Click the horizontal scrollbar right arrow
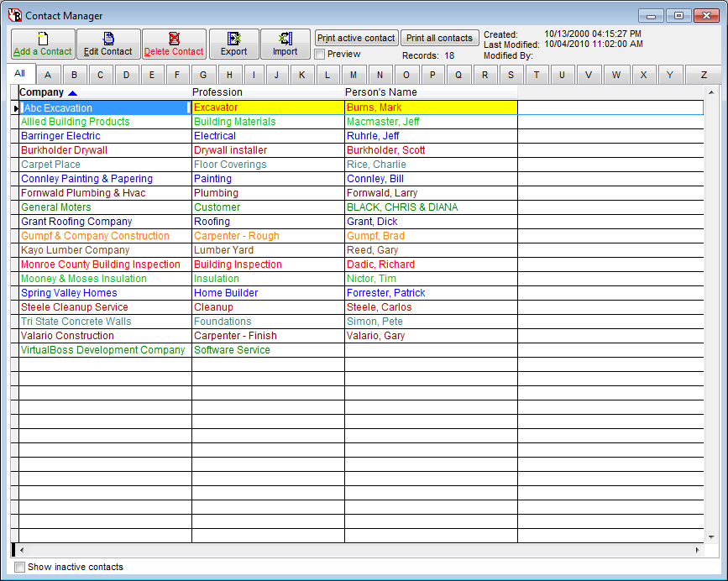 (x=697, y=550)
